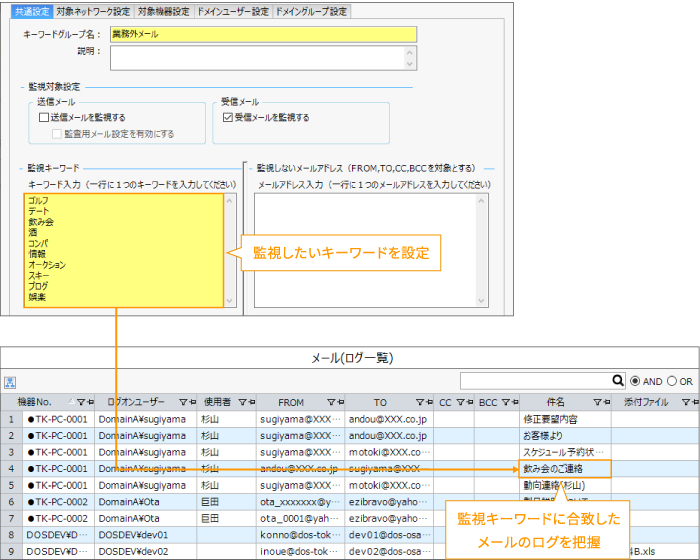Enable 送信メールを監視する checkbox

(44, 117)
